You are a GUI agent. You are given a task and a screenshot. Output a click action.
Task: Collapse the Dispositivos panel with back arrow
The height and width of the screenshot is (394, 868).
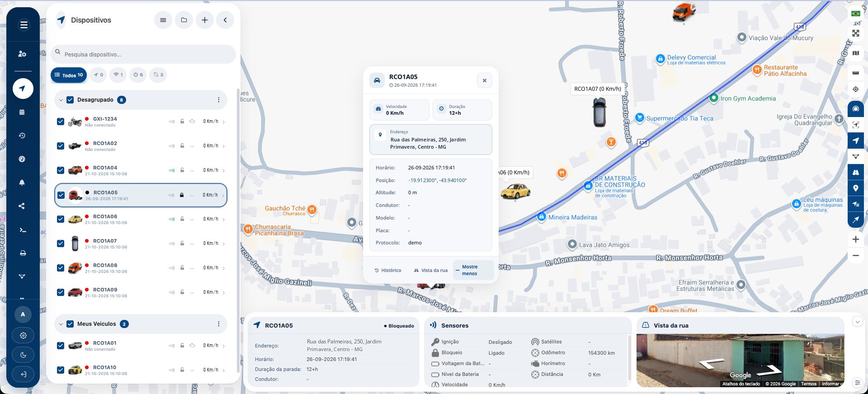point(225,20)
